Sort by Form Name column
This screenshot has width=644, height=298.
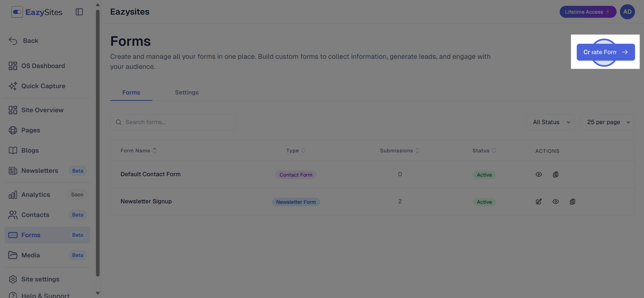(138, 150)
